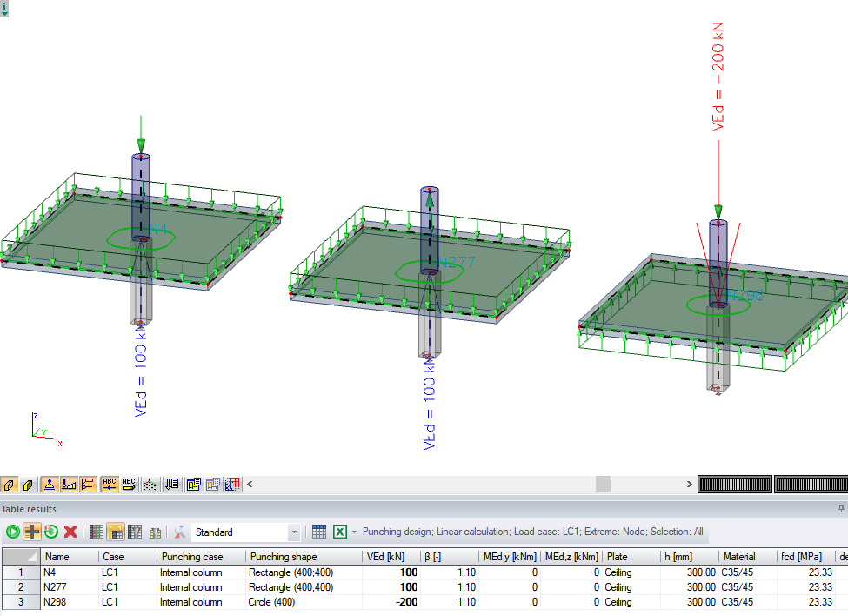This screenshot has height=616, width=848.
Task: Refresh table results with green refresh icon
Action: 50,532
